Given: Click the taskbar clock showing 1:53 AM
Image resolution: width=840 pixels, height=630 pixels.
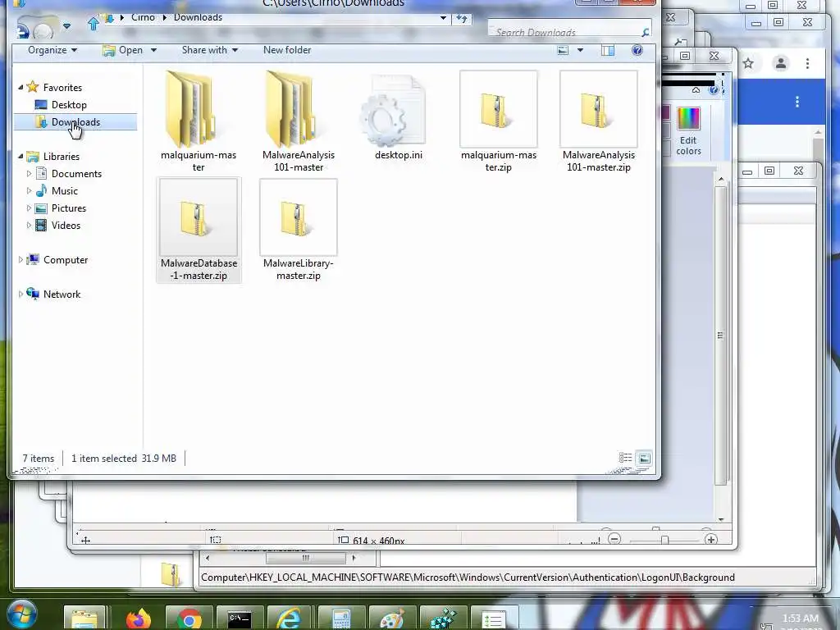Looking at the screenshot, I should coord(800,619).
